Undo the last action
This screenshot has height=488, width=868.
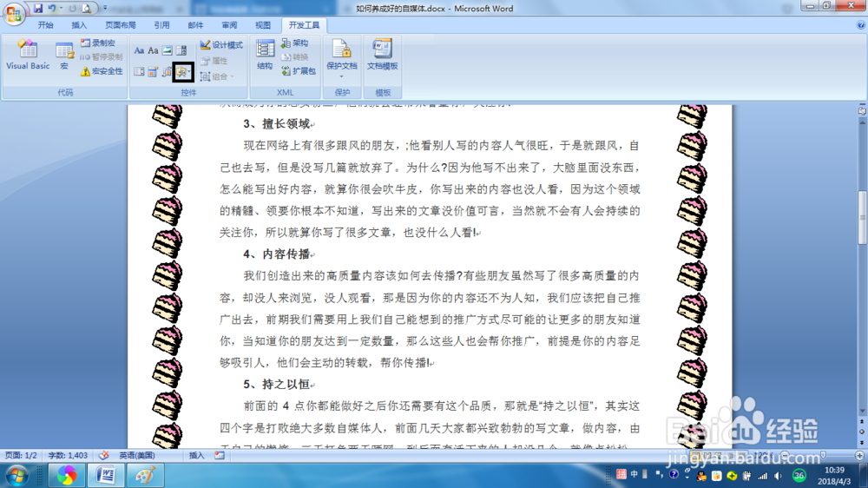52,9
